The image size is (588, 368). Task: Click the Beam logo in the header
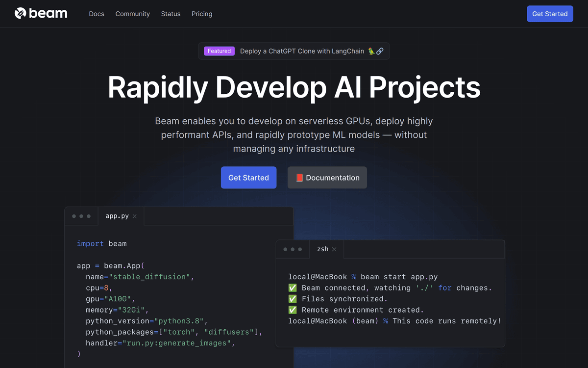[x=41, y=14]
